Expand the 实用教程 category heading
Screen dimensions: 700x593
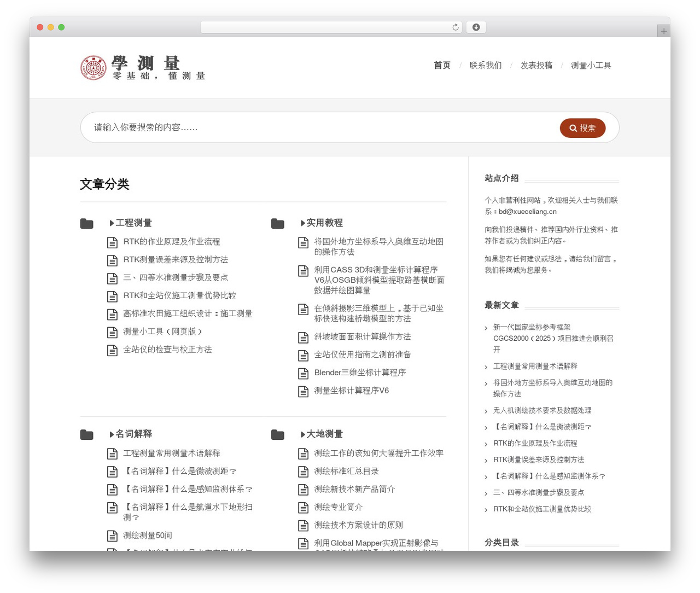click(322, 223)
